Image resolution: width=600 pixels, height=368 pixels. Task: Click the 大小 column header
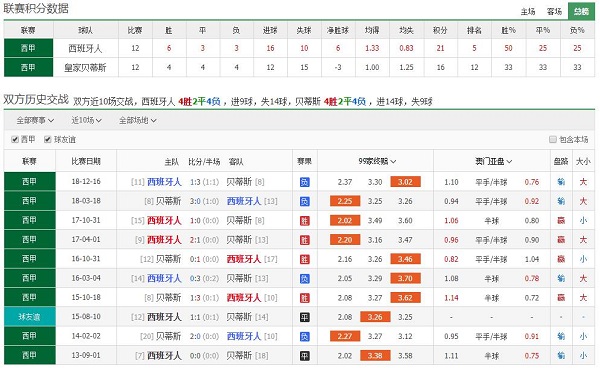583,161
